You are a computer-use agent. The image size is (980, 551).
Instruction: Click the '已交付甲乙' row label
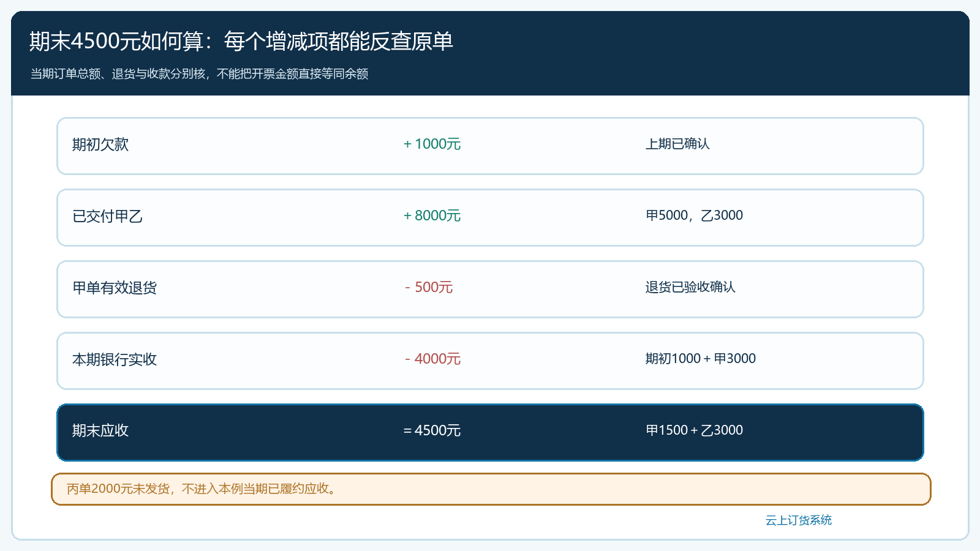click(x=107, y=216)
